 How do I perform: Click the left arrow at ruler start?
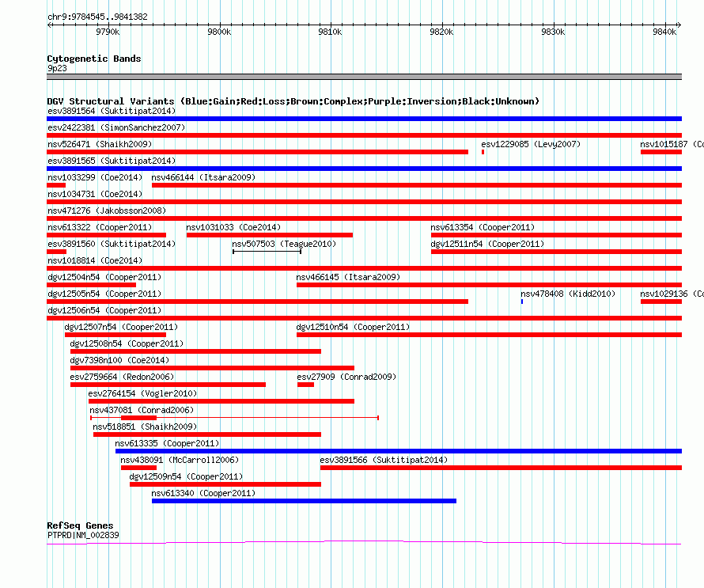pyautogui.click(x=49, y=25)
